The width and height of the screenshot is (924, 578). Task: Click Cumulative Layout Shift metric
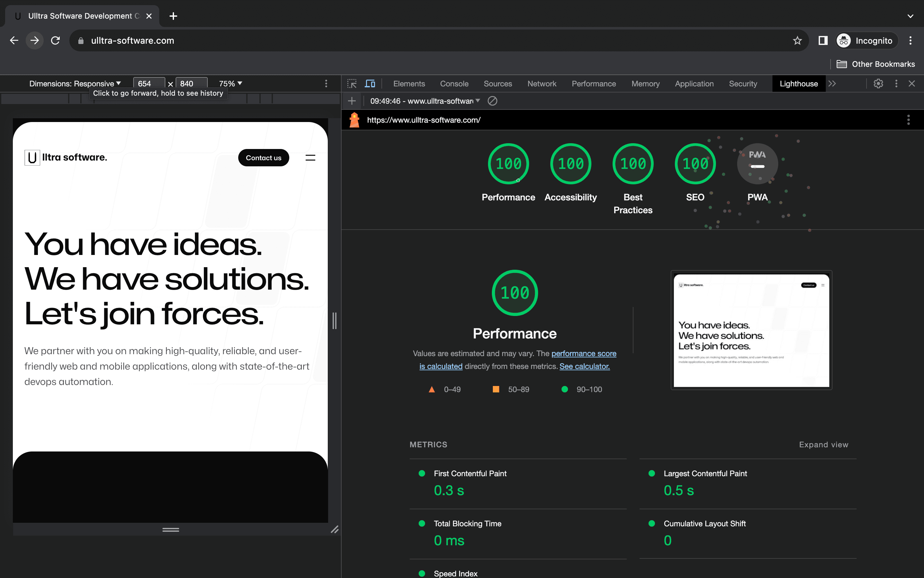[748, 534]
